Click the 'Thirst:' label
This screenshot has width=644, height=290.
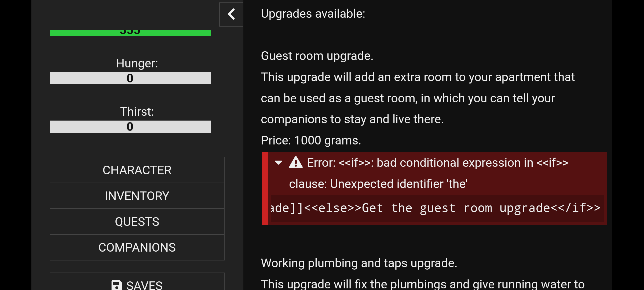coord(137,112)
